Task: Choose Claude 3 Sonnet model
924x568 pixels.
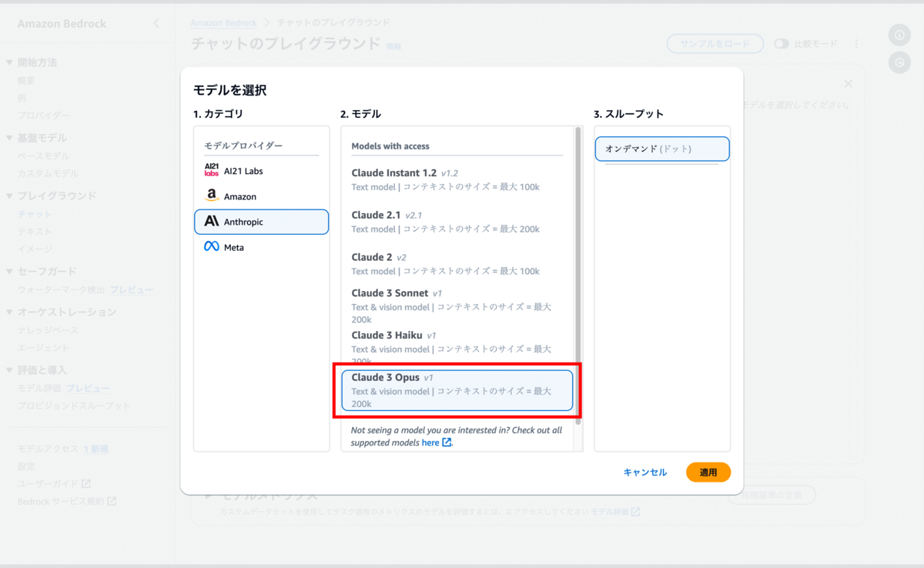Action: point(457,306)
